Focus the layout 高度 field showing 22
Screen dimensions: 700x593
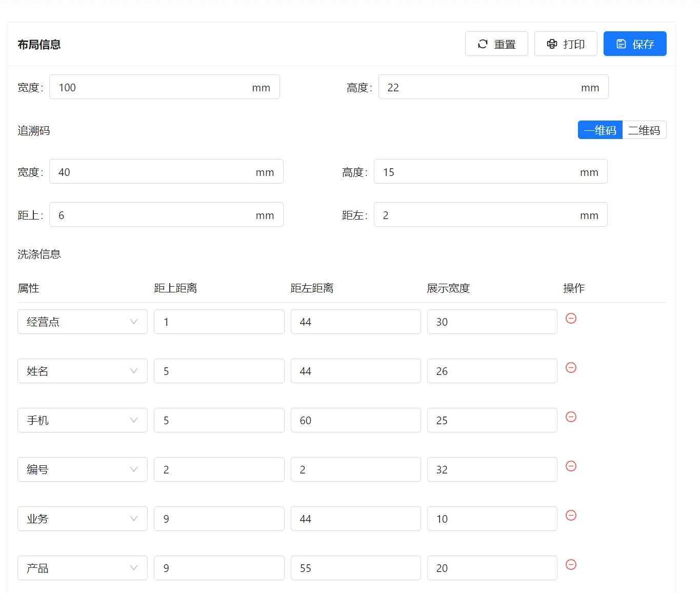coord(493,87)
